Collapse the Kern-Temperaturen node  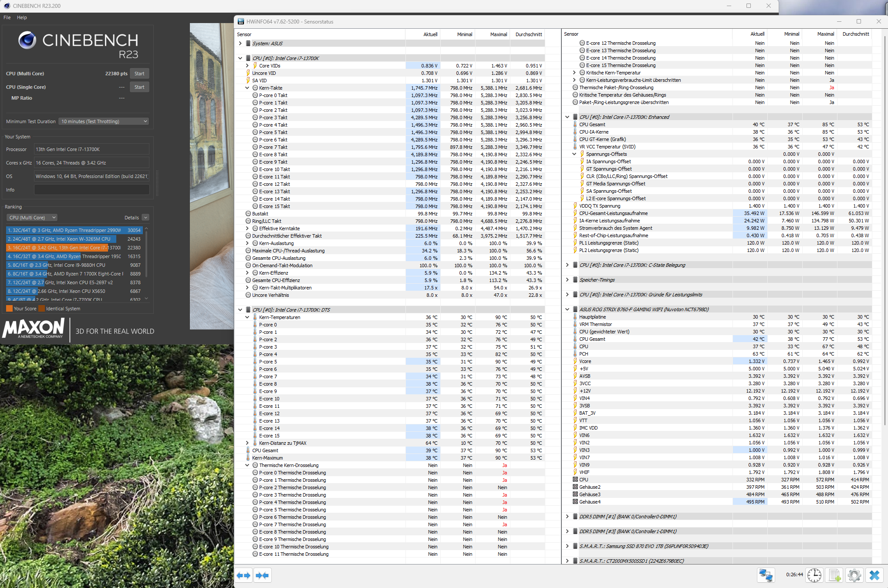[247, 317]
